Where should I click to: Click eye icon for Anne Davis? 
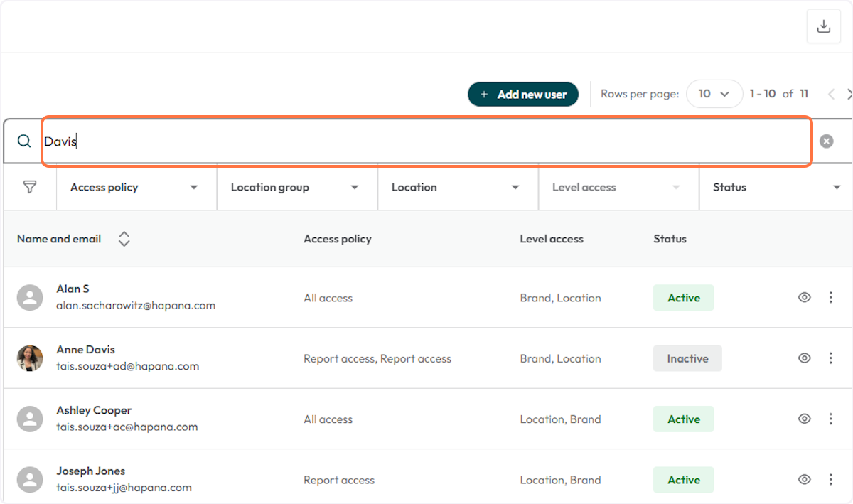(804, 358)
